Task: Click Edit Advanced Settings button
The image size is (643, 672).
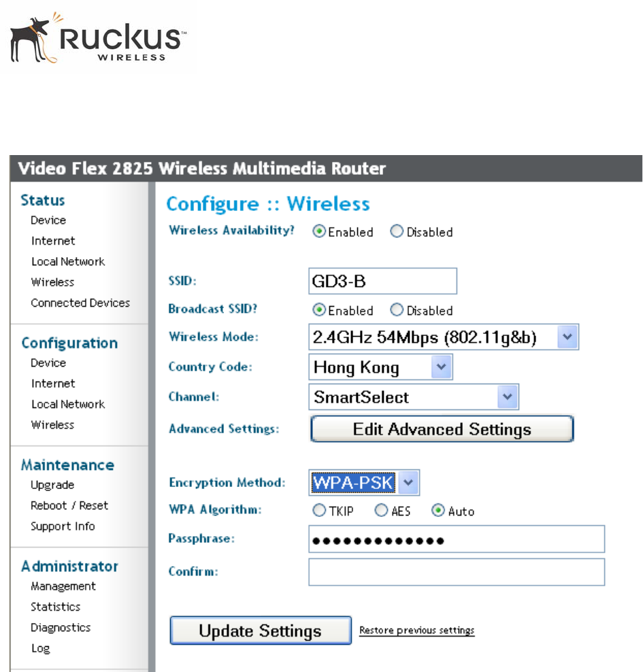Action: [442, 429]
